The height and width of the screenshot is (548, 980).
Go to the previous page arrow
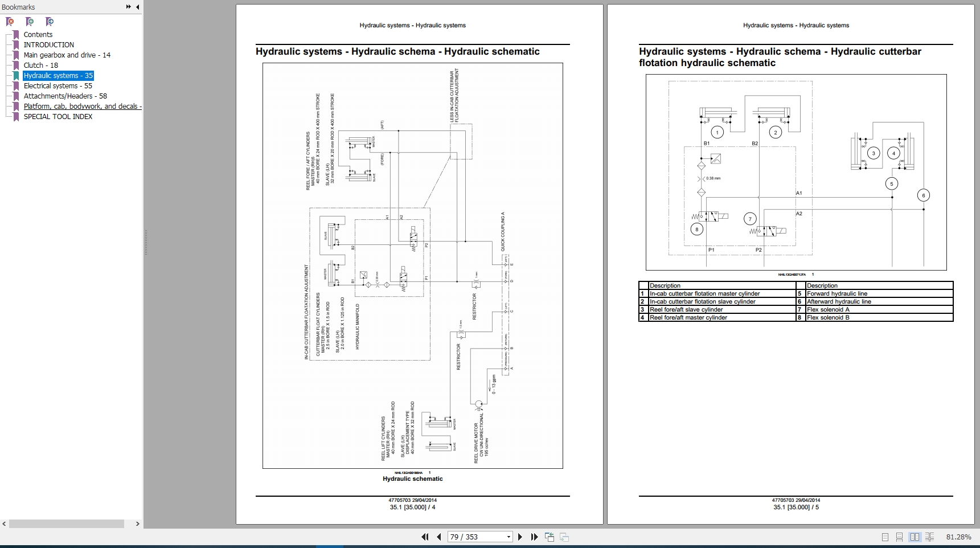point(438,537)
